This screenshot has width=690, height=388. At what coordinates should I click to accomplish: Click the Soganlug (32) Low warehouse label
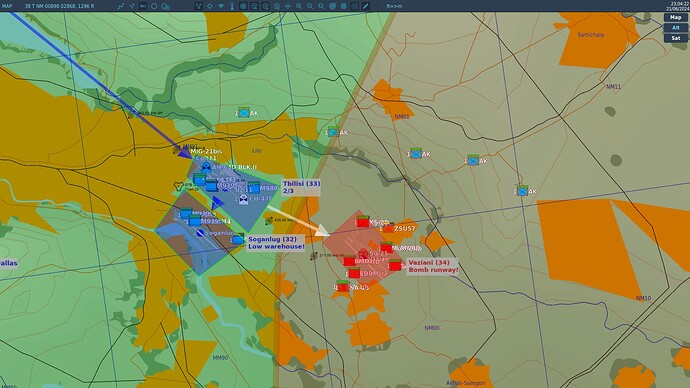276,243
